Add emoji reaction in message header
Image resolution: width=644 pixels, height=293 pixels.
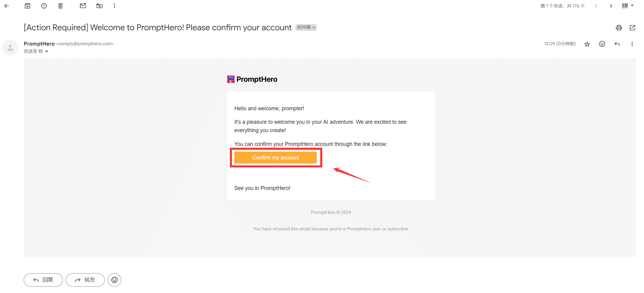click(x=602, y=44)
